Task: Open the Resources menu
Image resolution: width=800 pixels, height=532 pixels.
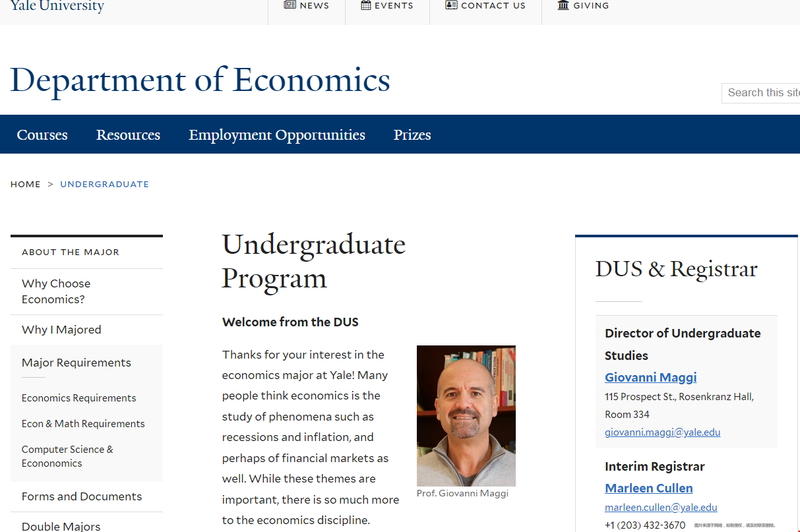Action: [x=128, y=134]
